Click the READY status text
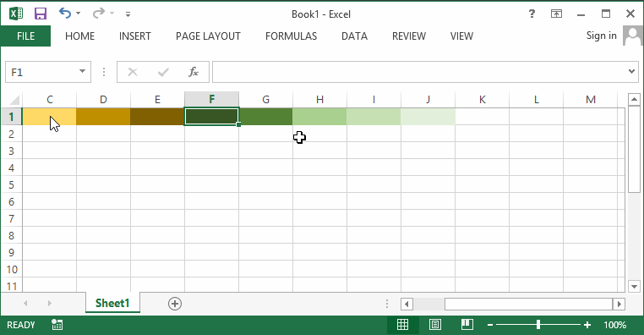This screenshot has height=335, width=644. point(21,325)
